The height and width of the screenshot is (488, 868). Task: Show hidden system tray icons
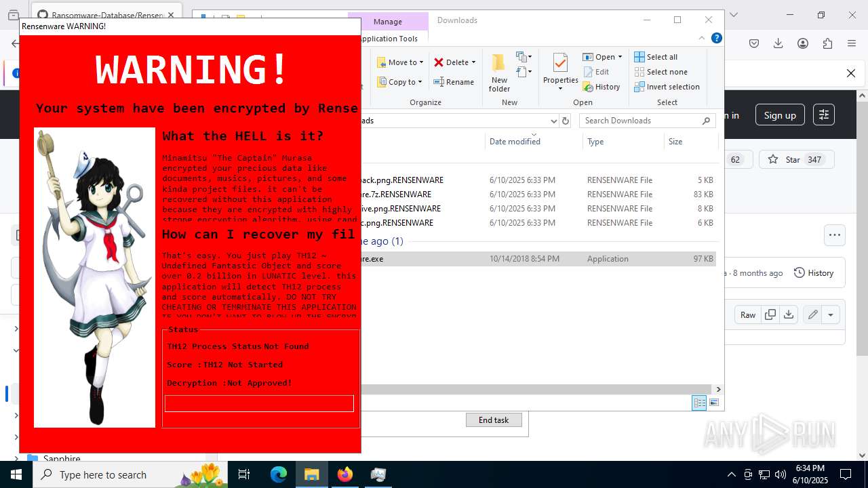tap(731, 474)
